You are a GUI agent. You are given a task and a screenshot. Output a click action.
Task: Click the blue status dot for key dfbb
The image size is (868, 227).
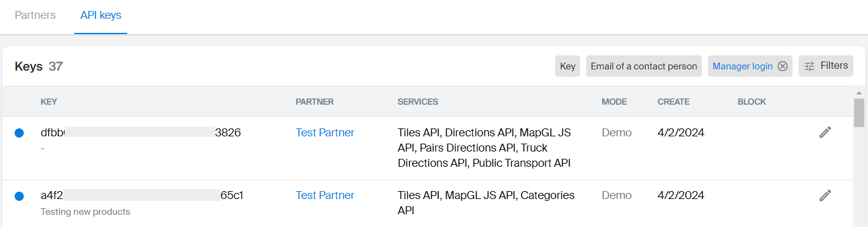[x=19, y=133]
